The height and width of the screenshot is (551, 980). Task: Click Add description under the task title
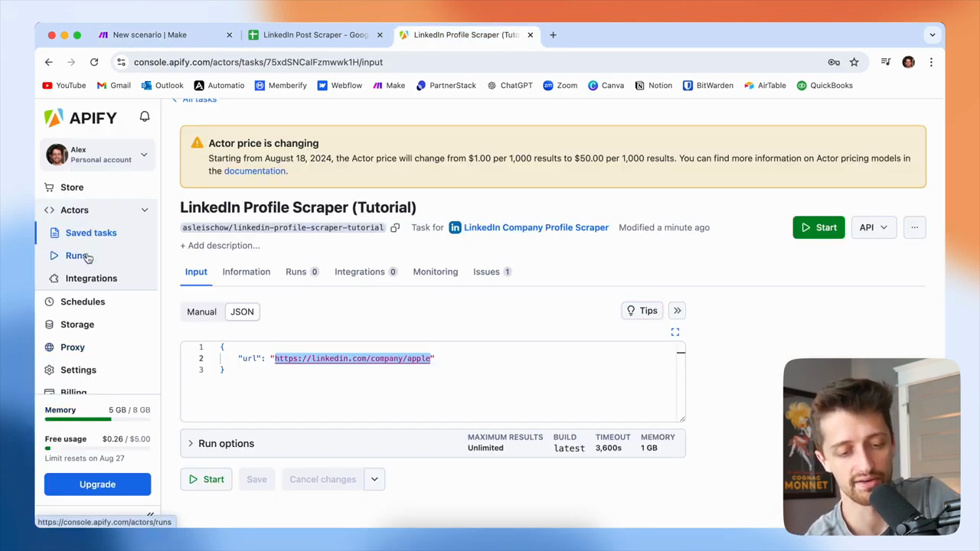pos(220,246)
